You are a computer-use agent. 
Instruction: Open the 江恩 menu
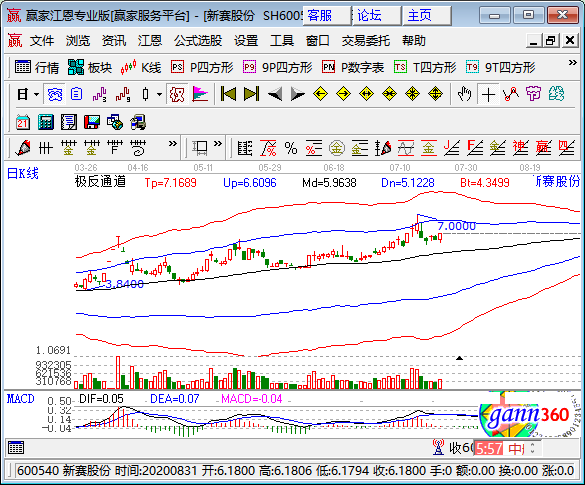[x=150, y=41]
